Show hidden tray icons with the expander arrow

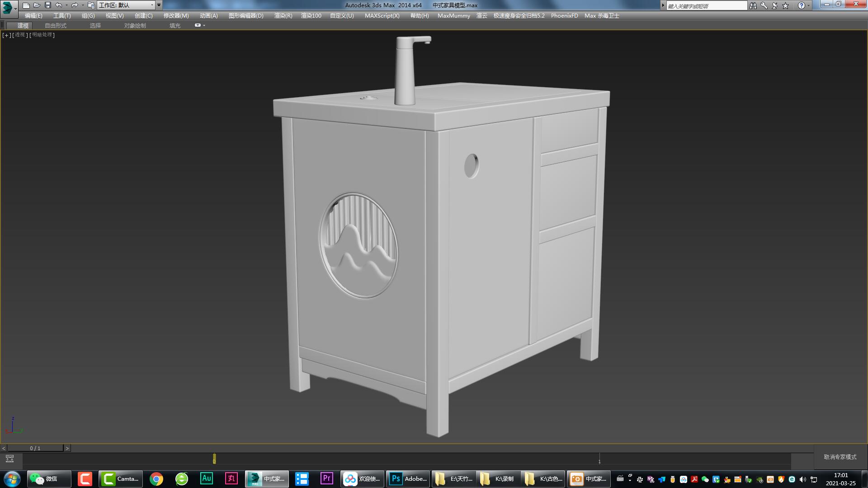[x=630, y=480]
